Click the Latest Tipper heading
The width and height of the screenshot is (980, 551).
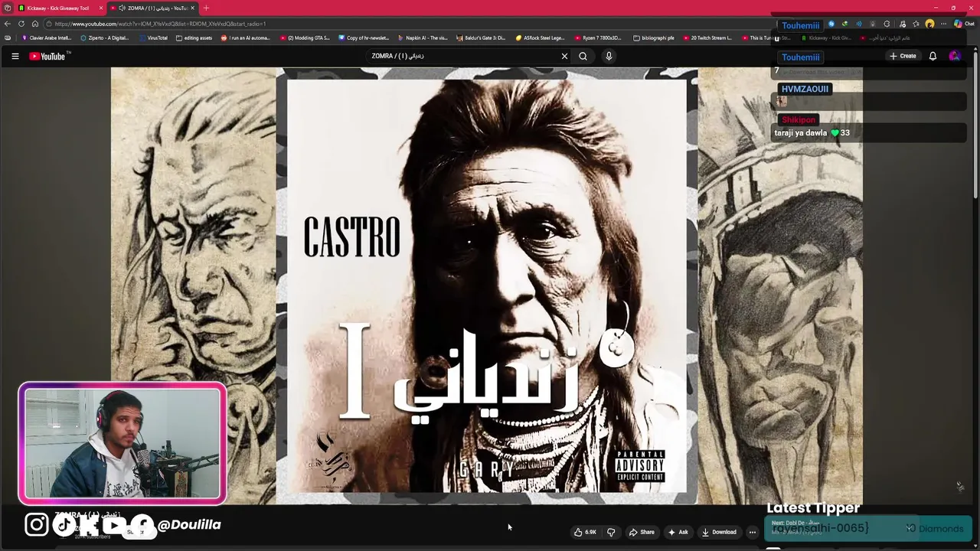click(813, 507)
